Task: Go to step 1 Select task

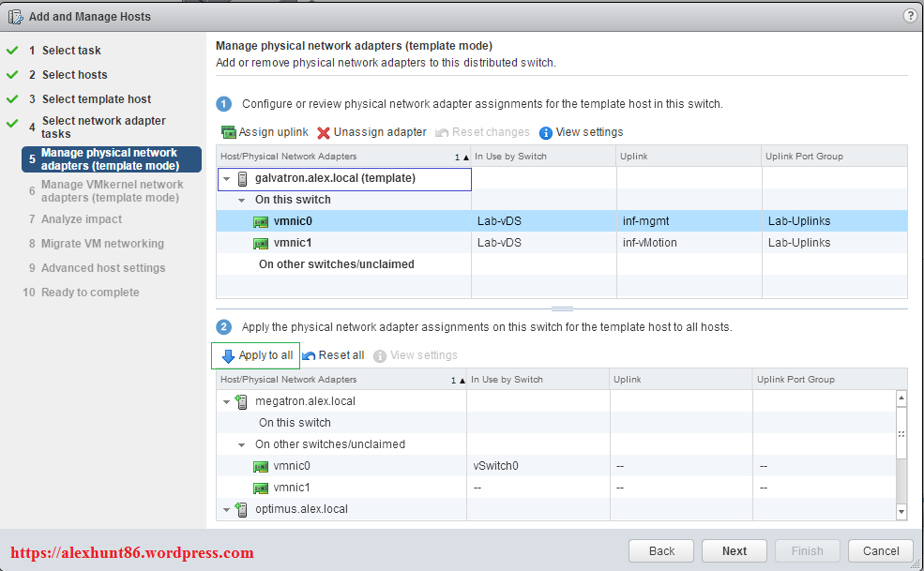Action: (71, 51)
